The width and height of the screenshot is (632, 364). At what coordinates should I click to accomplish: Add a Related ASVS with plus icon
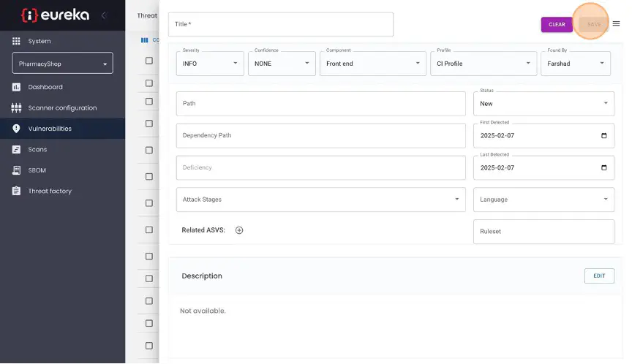pos(239,230)
